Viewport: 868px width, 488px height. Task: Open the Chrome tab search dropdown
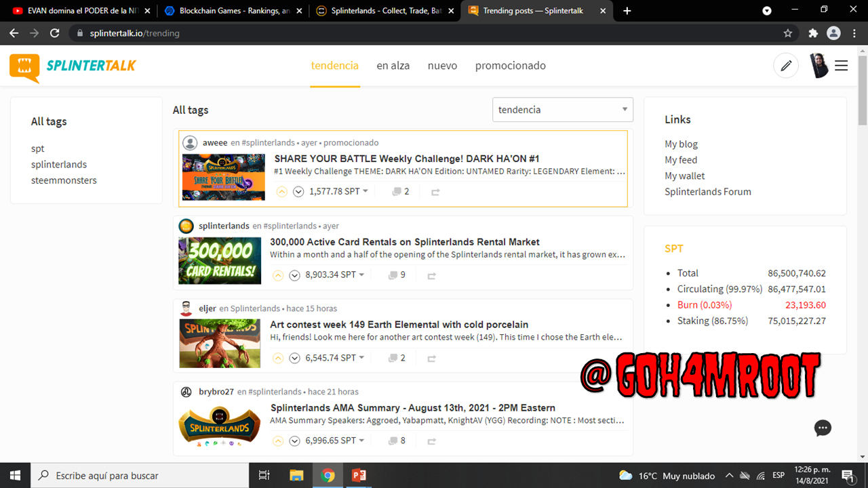[x=767, y=11]
